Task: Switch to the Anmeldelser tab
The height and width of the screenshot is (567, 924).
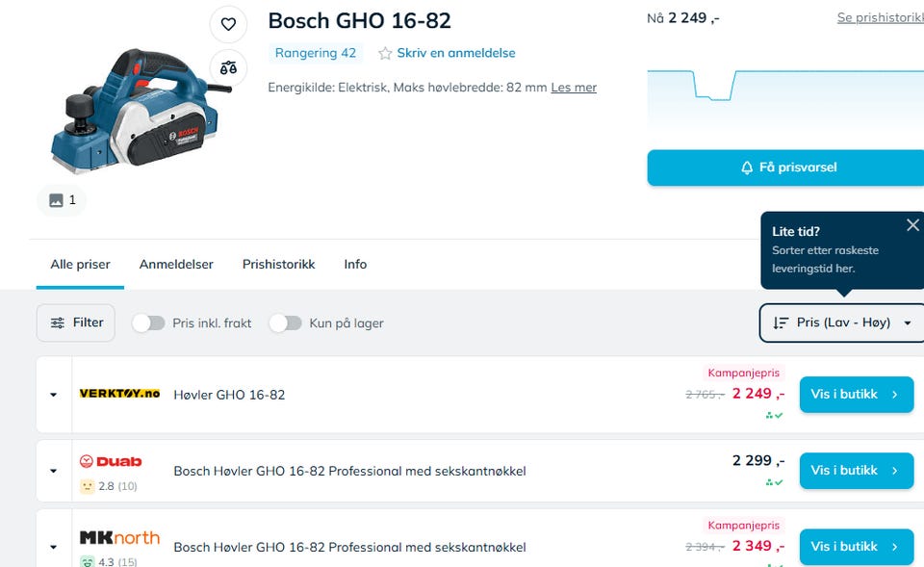Action: point(176,264)
